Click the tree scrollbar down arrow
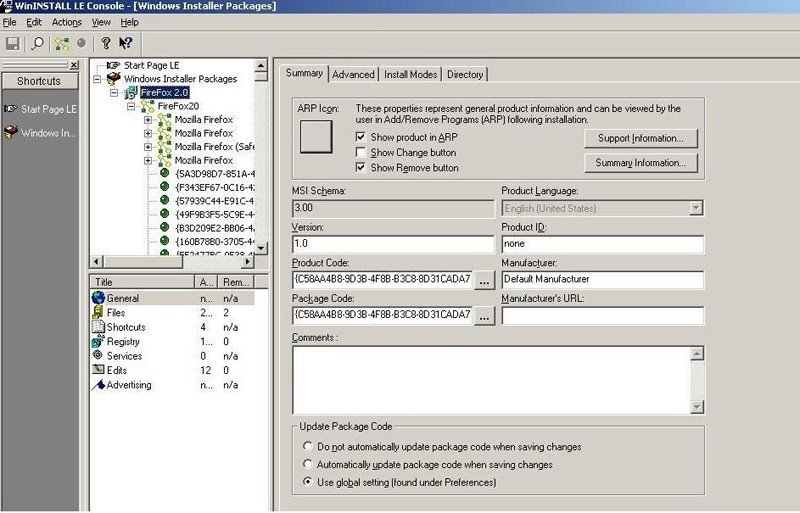The image size is (800, 513). [261, 248]
